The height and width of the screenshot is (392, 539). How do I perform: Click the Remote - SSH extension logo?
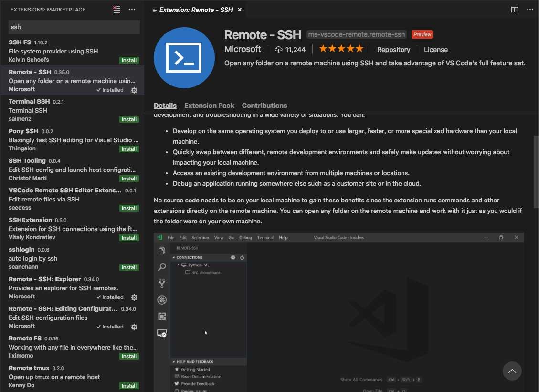point(184,58)
